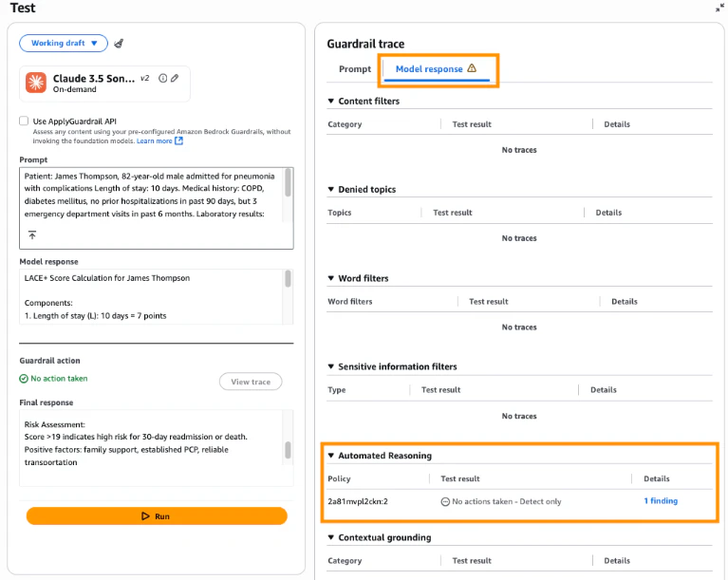Click the Prompt box scrollbar
This screenshot has width=728, height=580.
pos(288,182)
